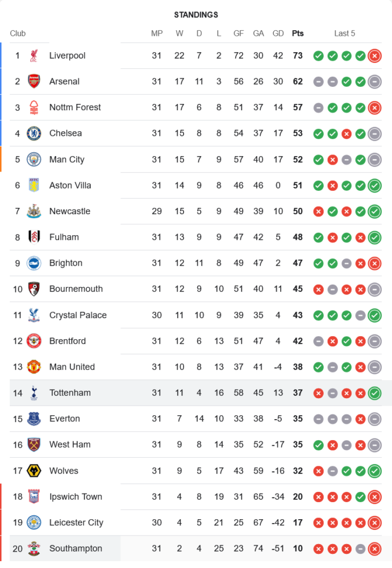Image resolution: width=392 pixels, height=568 pixels.
Task: Click the Man United club crest
Action: (x=34, y=367)
